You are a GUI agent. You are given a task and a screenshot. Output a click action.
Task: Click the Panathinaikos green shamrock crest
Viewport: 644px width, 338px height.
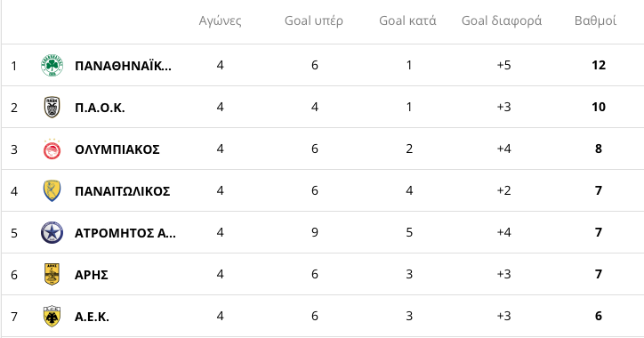pyautogui.click(x=52, y=65)
